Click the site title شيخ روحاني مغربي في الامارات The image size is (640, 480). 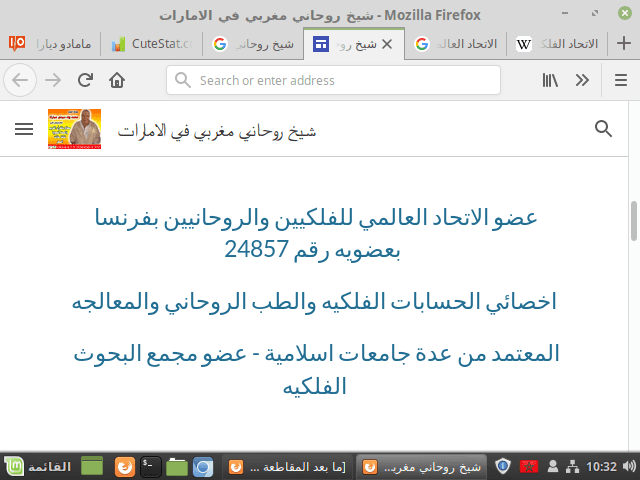tap(217, 131)
